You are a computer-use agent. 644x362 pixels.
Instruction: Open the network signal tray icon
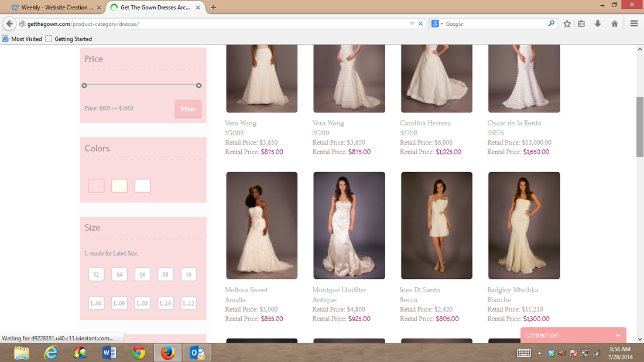597,353
